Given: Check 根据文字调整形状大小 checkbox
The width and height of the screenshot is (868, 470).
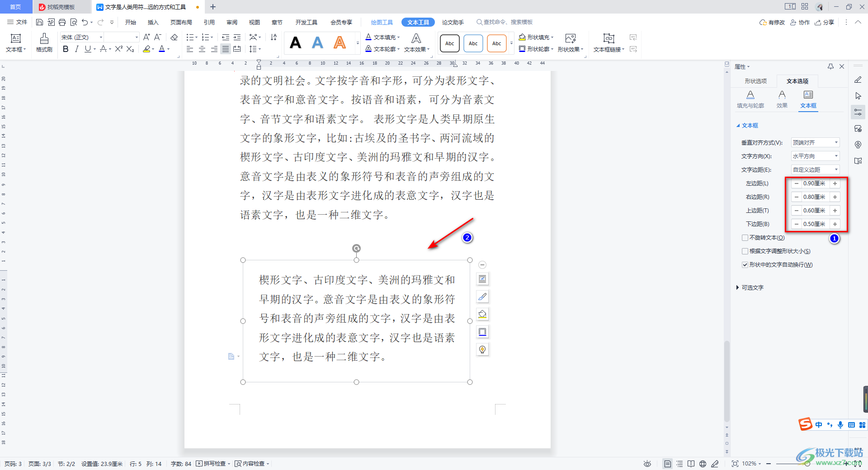Looking at the screenshot, I should [x=745, y=251].
